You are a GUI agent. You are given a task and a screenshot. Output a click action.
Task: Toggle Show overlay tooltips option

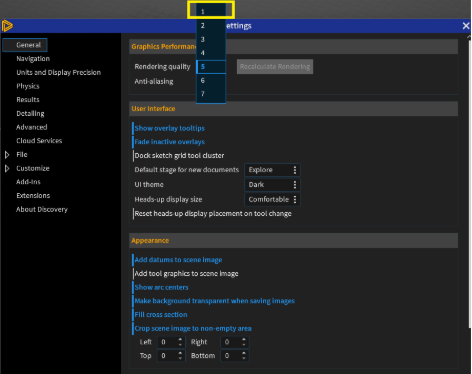169,128
